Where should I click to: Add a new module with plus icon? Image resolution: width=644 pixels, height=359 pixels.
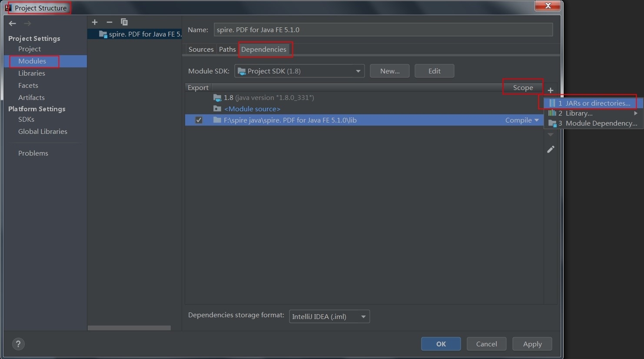(x=95, y=22)
